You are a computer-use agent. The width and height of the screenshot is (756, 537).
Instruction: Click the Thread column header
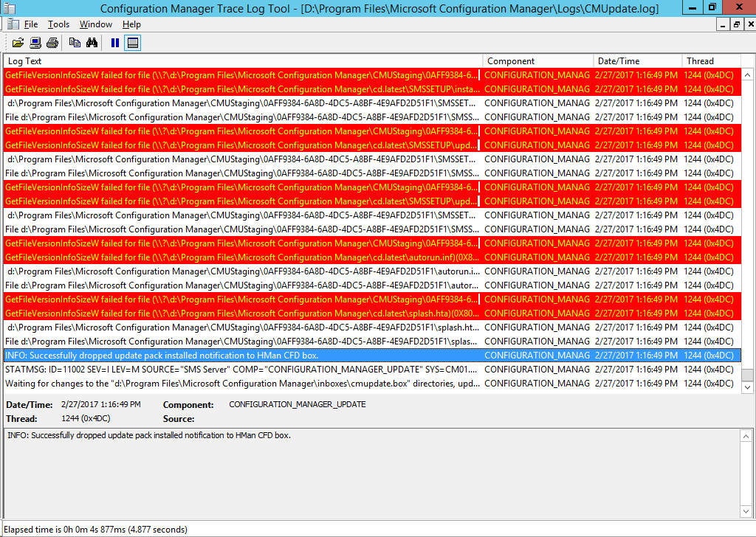pos(712,61)
